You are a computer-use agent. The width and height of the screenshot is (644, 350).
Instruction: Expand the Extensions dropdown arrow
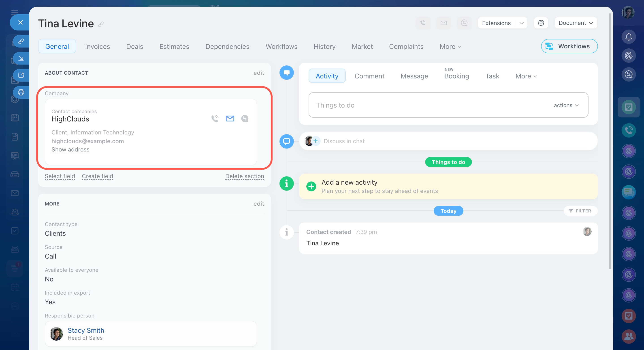(522, 23)
